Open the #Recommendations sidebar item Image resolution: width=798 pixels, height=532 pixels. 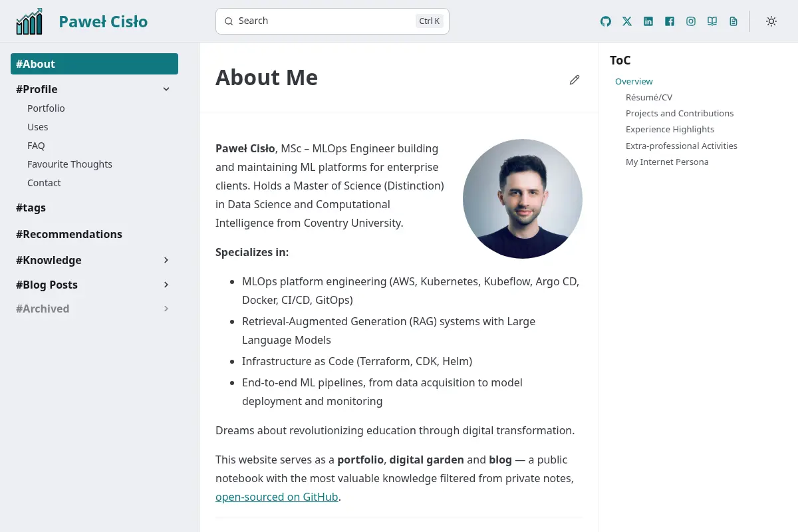(69, 234)
